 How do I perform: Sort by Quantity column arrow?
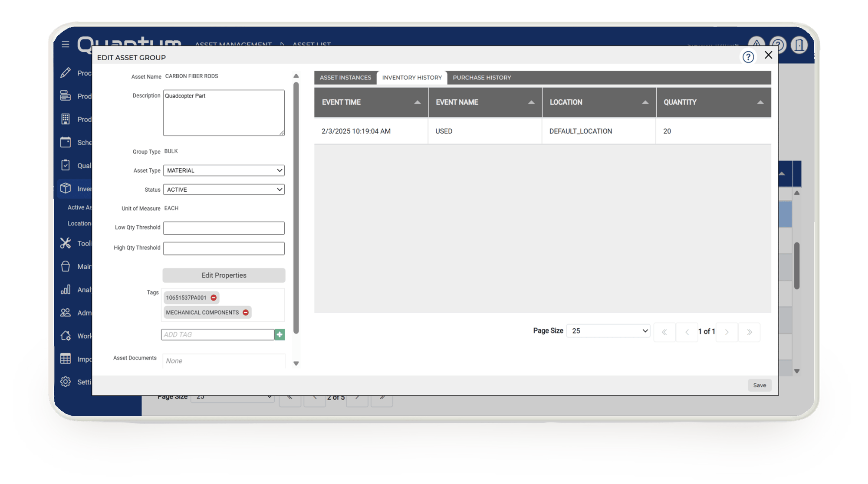click(760, 102)
